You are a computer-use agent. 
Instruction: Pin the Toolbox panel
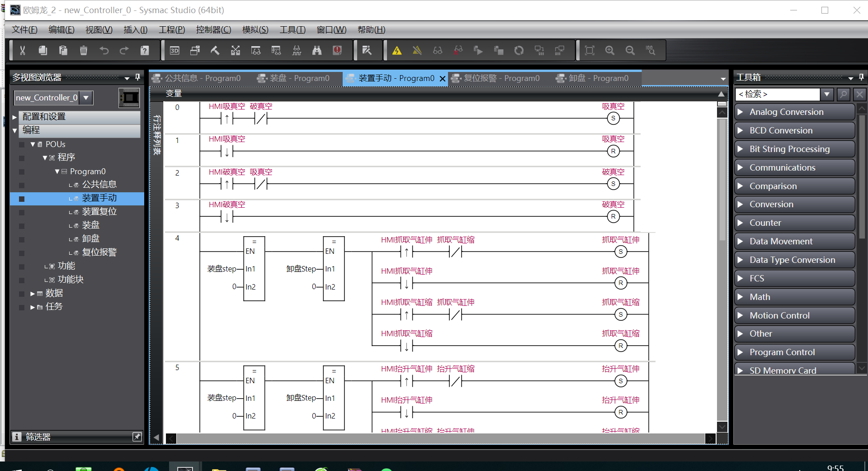coord(861,77)
